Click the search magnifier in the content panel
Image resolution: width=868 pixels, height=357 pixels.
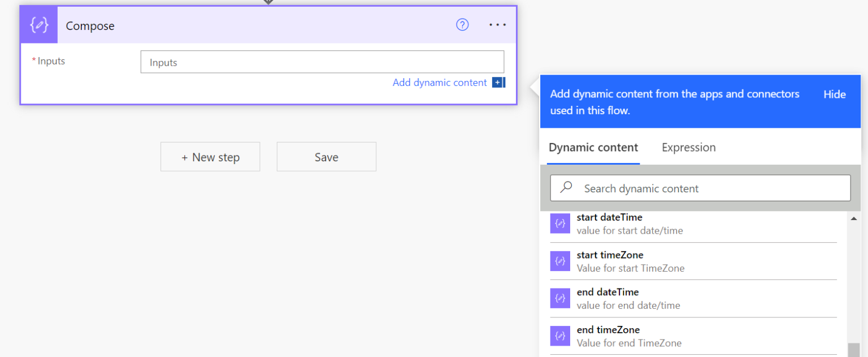click(566, 187)
